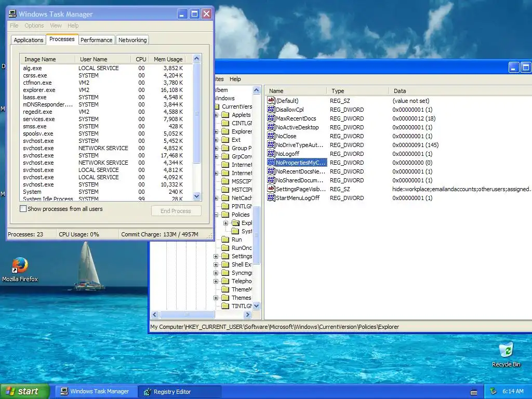Click the NoActiveDesktop DWORD value icon

click(271, 127)
